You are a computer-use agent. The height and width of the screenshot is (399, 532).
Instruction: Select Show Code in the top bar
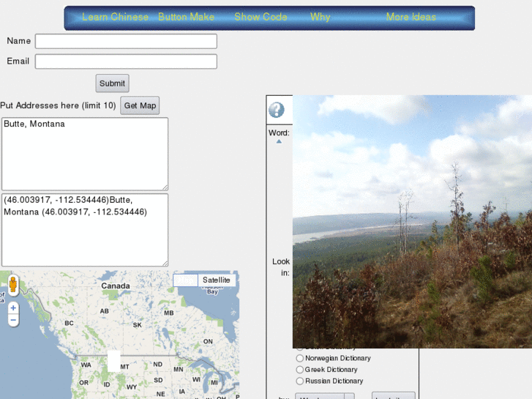[261, 17]
